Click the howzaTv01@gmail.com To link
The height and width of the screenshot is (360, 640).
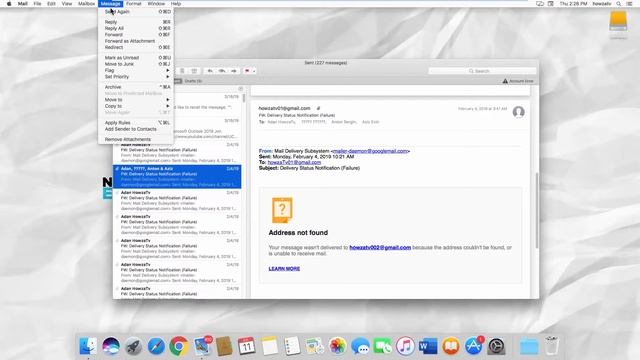click(x=294, y=162)
